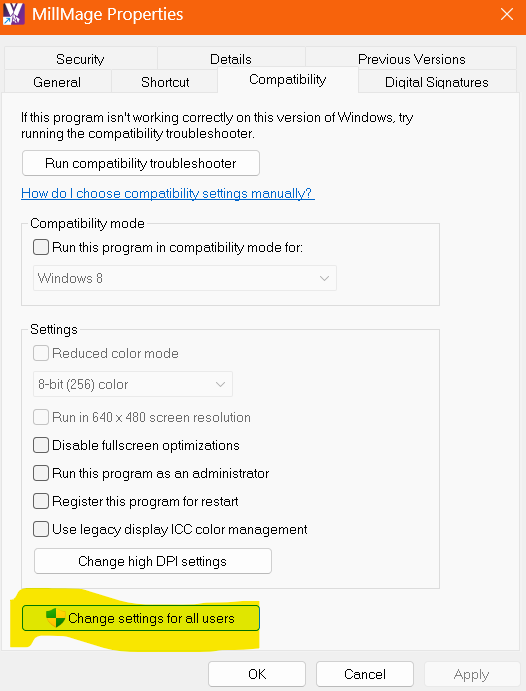Open the Details tab
Image resolution: width=526 pixels, height=691 pixels.
click(x=231, y=59)
